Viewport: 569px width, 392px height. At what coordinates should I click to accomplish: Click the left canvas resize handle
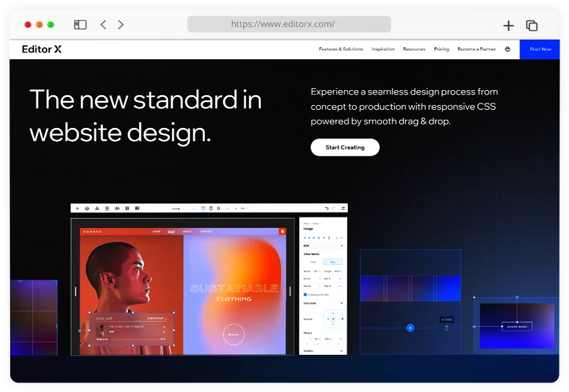coord(76,291)
